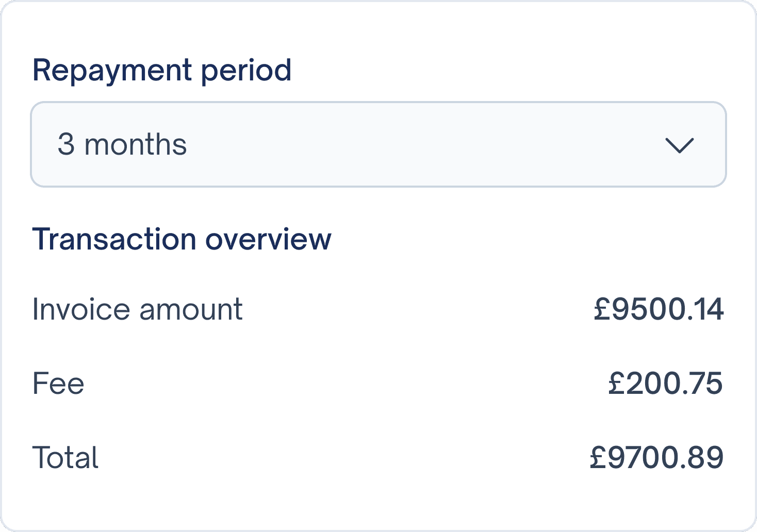Open the Repayment period dropdown
Viewport: 757px width, 532px height.
pos(378,144)
